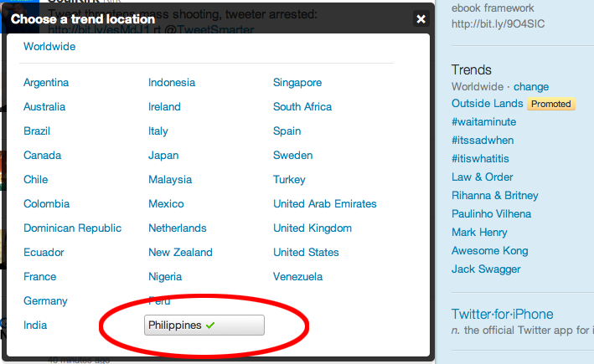This screenshot has height=364, width=594.
Task: Open the Rihanna & Britney trend
Action: click(x=495, y=196)
